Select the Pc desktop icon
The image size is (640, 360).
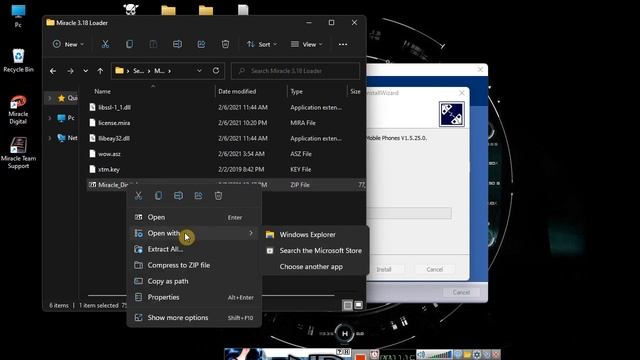pyautogui.click(x=18, y=16)
